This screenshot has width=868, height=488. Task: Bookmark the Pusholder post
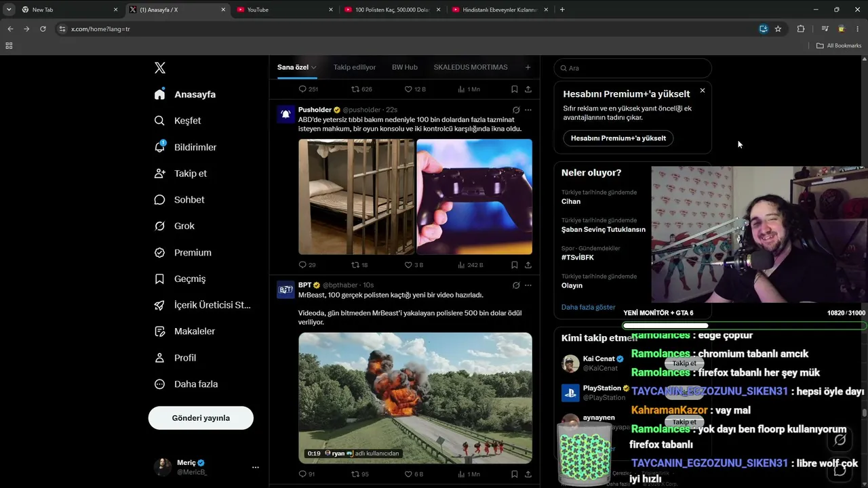click(x=515, y=265)
